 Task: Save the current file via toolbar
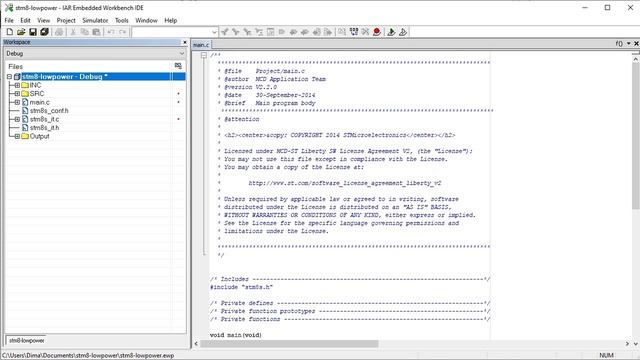pyautogui.click(x=33, y=32)
